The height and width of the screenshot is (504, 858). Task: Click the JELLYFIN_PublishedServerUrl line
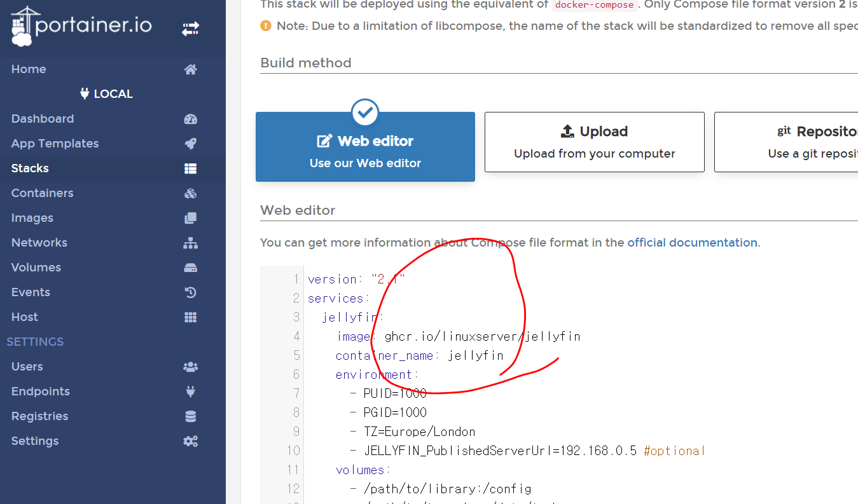coord(528,451)
